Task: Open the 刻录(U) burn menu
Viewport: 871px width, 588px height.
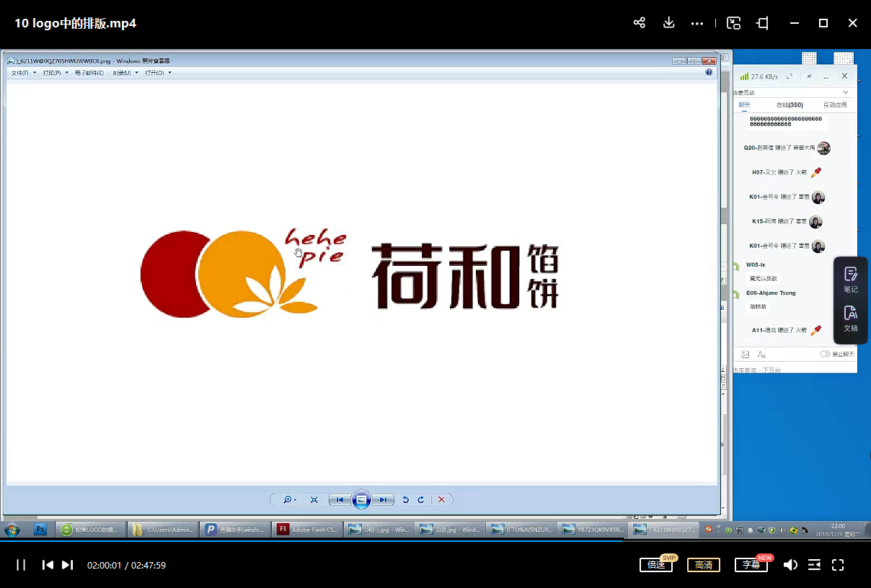Action: (x=125, y=73)
